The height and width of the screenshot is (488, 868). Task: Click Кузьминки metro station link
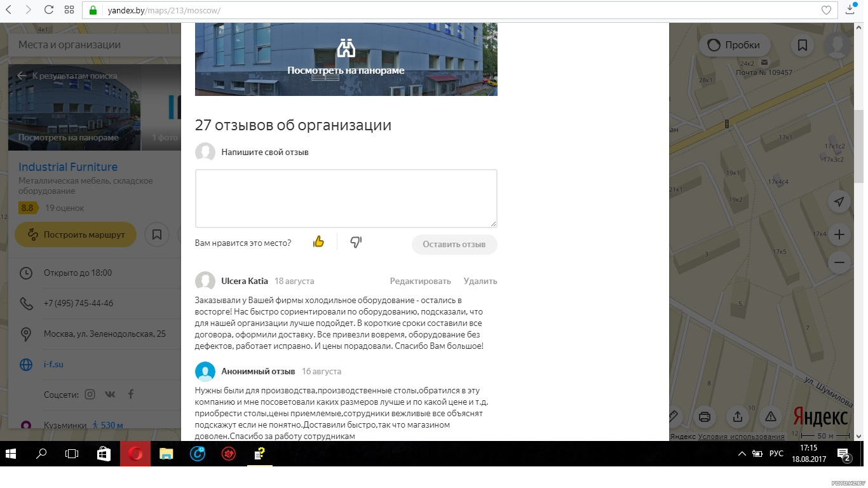pos(65,425)
